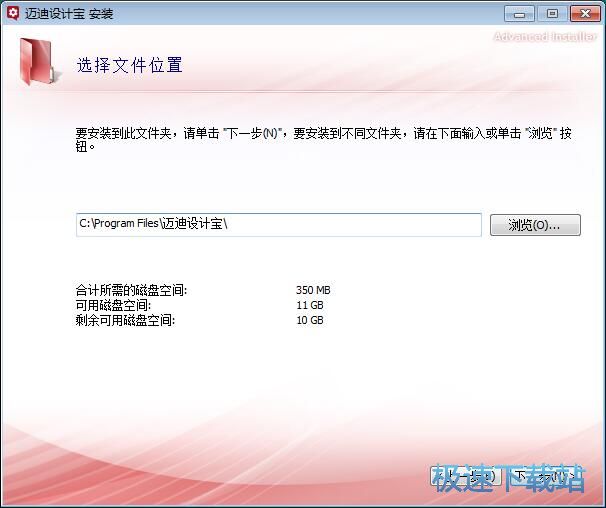Close the 迈迪设计宝 installer window

click(x=585, y=14)
